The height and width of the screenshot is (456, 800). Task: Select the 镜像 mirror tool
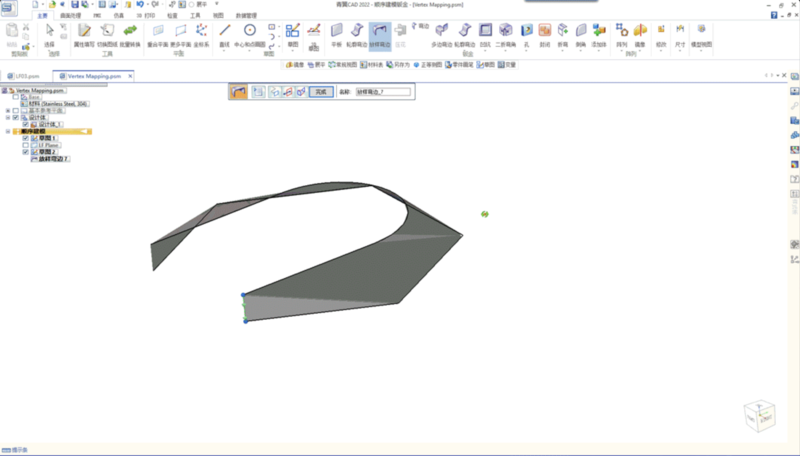click(640, 33)
